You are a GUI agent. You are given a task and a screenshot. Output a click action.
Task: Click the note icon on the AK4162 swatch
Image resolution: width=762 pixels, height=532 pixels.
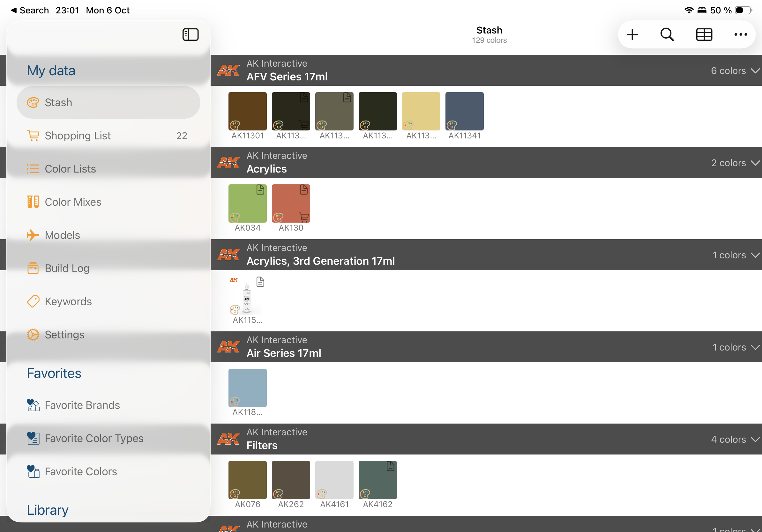pyautogui.click(x=391, y=466)
